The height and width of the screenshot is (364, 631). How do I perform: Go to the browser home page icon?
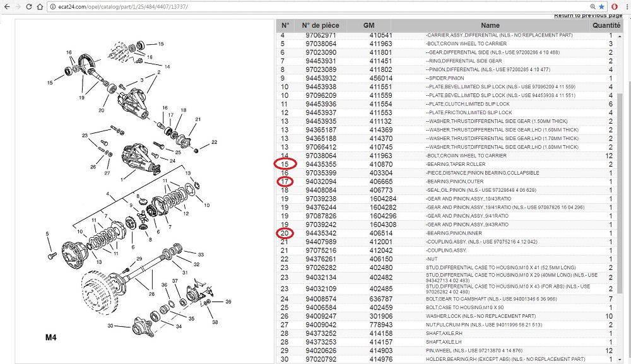[x=41, y=6]
